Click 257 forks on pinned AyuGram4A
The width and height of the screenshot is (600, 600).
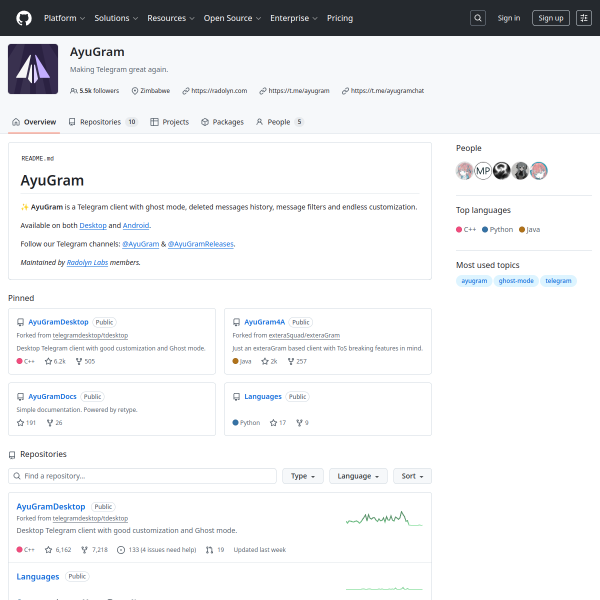(297, 361)
